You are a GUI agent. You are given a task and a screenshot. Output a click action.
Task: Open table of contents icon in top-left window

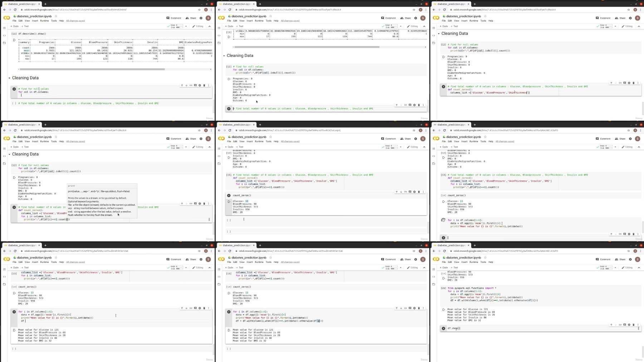coord(4,28)
